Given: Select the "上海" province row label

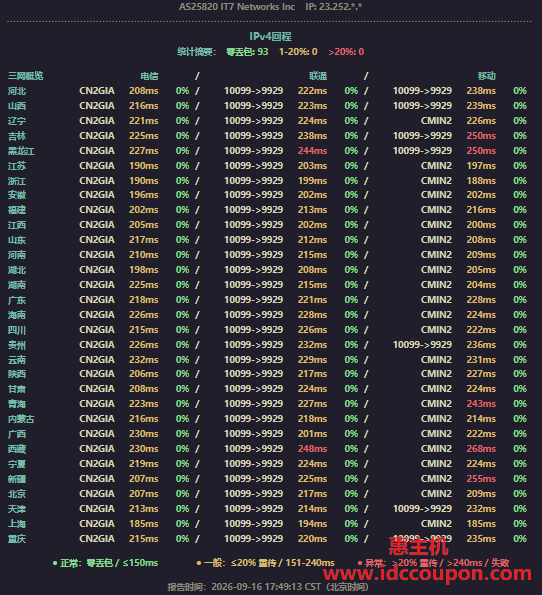Looking at the screenshot, I should point(17,524).
